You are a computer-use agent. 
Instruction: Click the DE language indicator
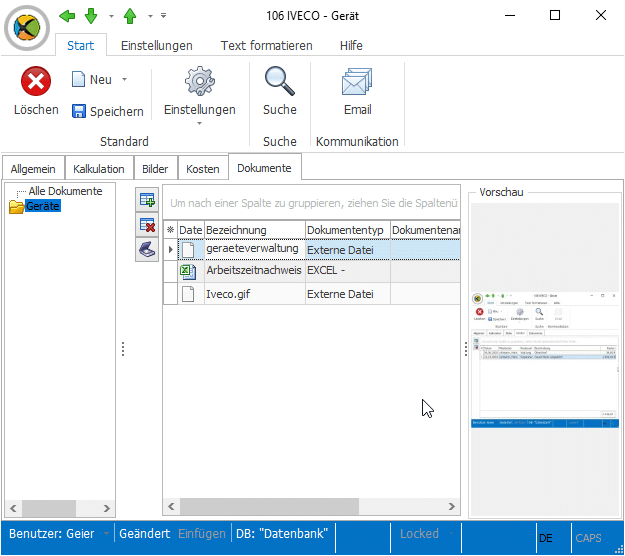pyautogui.click(x=545, y=538)
